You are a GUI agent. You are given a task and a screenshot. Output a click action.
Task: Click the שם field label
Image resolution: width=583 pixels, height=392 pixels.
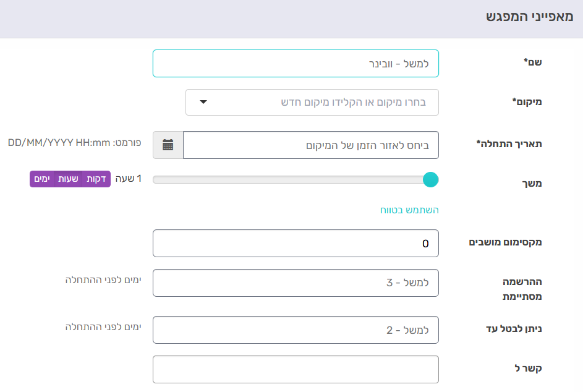[x=532, y=62]
